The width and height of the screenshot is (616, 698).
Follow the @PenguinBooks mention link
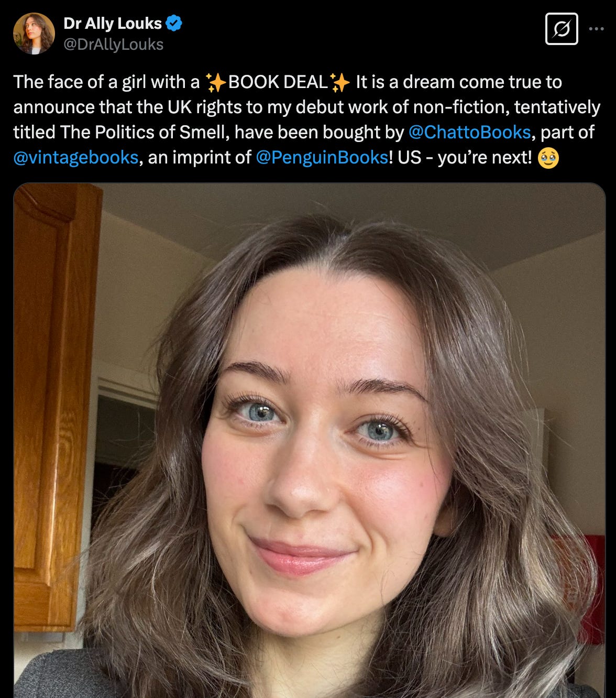click(322, 157)
